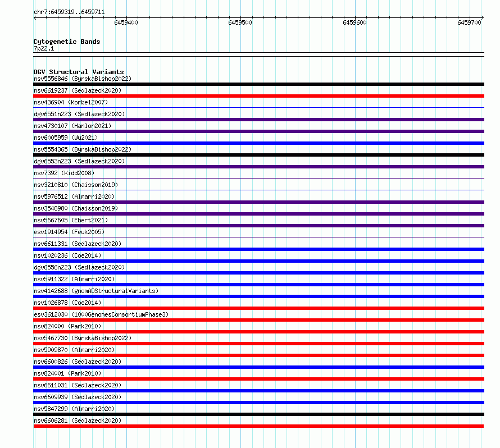Select nsv5909870 (Almarri2020) label
The height and width of the screenshot is (448, 500).
(x=74, y=350)
